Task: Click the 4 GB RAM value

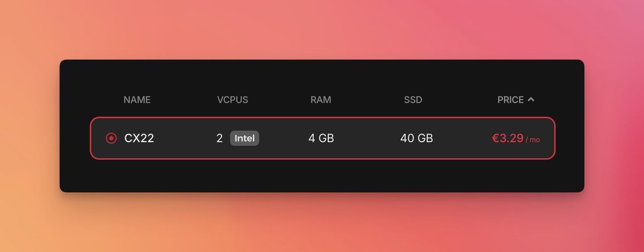Action: pyautogui.click(x=321, y=138)
